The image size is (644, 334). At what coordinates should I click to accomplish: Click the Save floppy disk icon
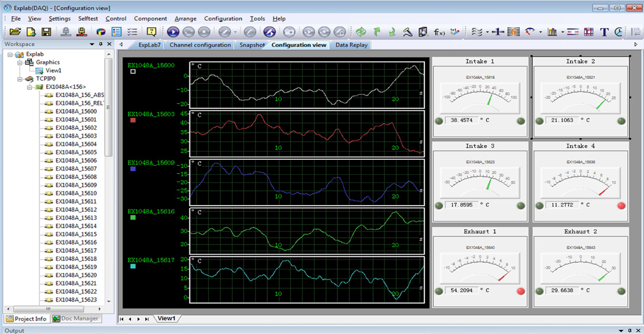pyautogui.click(x=46, y=32)
